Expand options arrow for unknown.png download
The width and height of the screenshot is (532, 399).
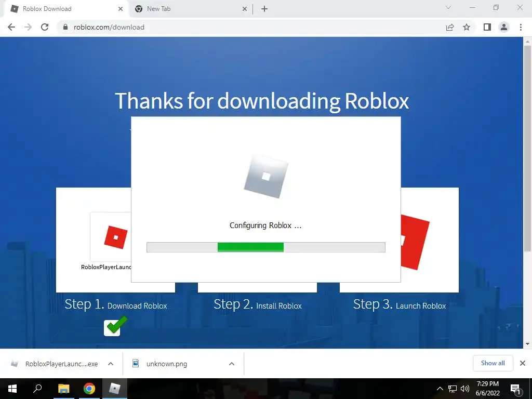(x=232, y=364)
